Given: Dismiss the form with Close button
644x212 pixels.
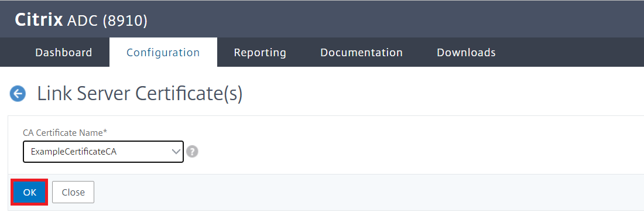Looking at the screenshot, I should [73, 192].
